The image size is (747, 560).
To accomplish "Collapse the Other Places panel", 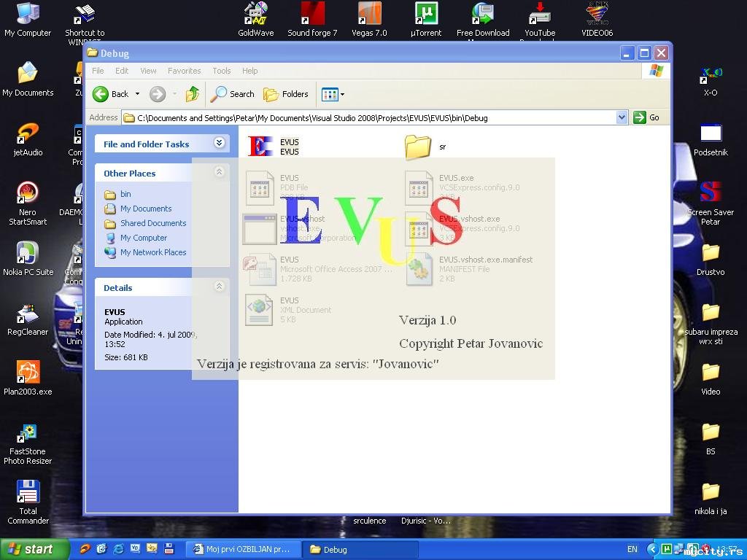I will [219, 172].
